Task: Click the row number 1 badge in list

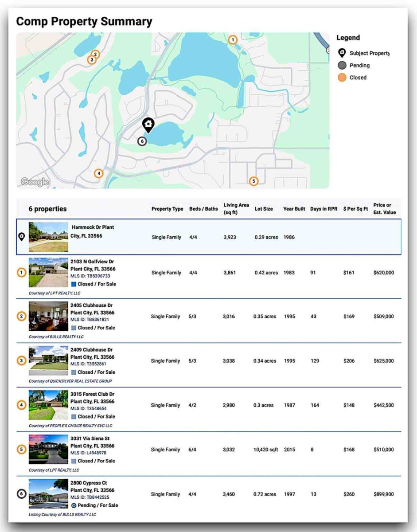Action: click(x=21, y=273)
